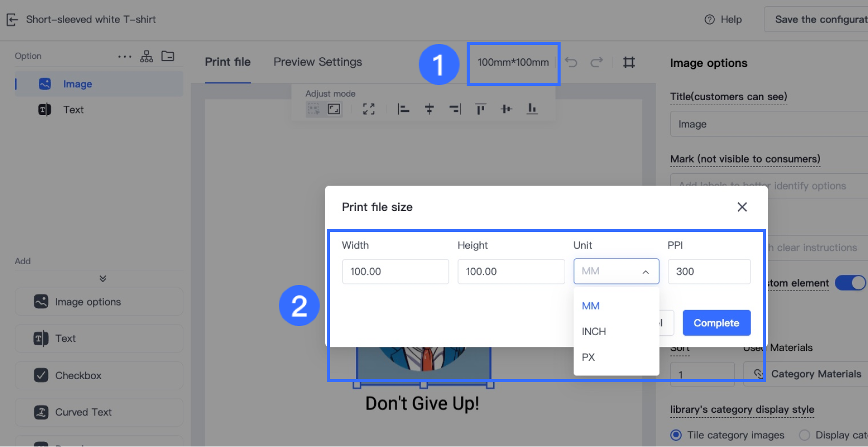Viewport: 868px width, 447px height.
Task: Click the back exit icon beside the product name
Action: [12, 20]
